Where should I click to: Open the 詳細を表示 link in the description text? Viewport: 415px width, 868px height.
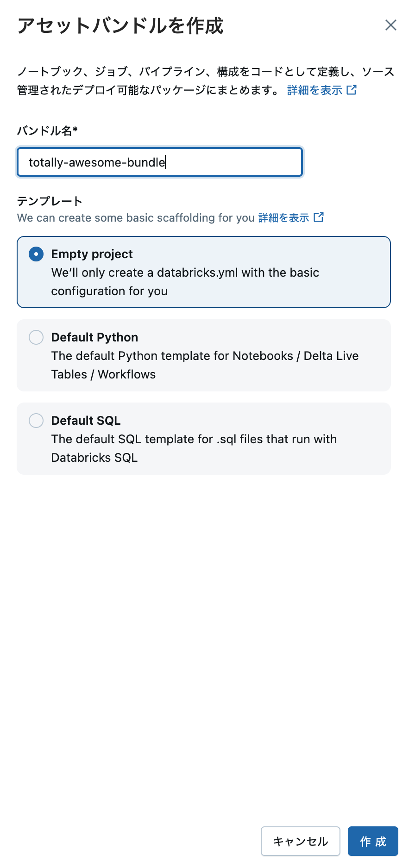point(315,90)
